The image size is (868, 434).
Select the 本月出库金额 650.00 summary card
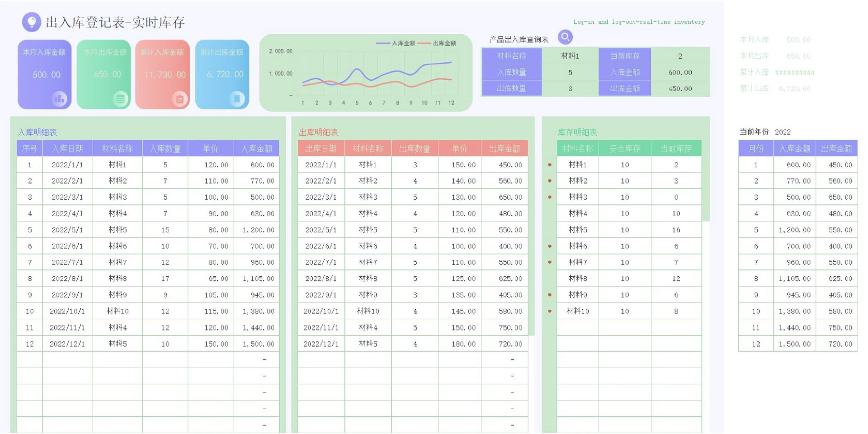104,74
